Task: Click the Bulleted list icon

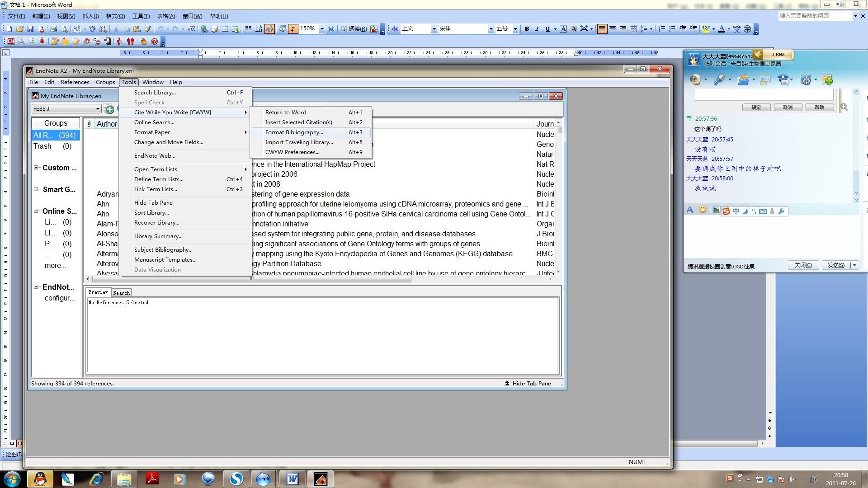Action: 672,29
